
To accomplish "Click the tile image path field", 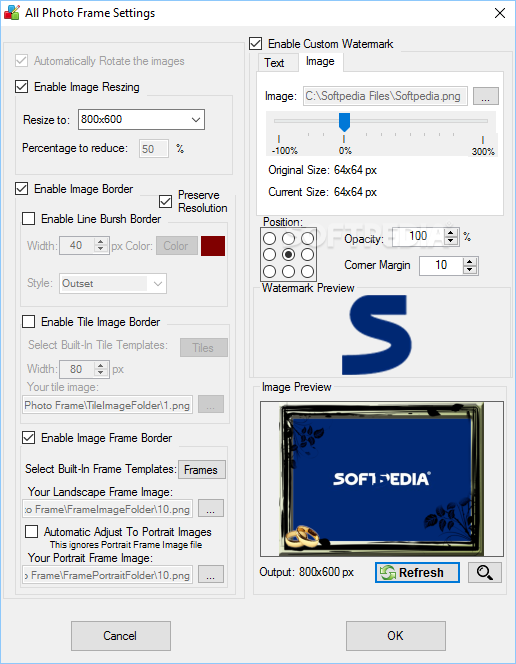I will tap(108, 405).
